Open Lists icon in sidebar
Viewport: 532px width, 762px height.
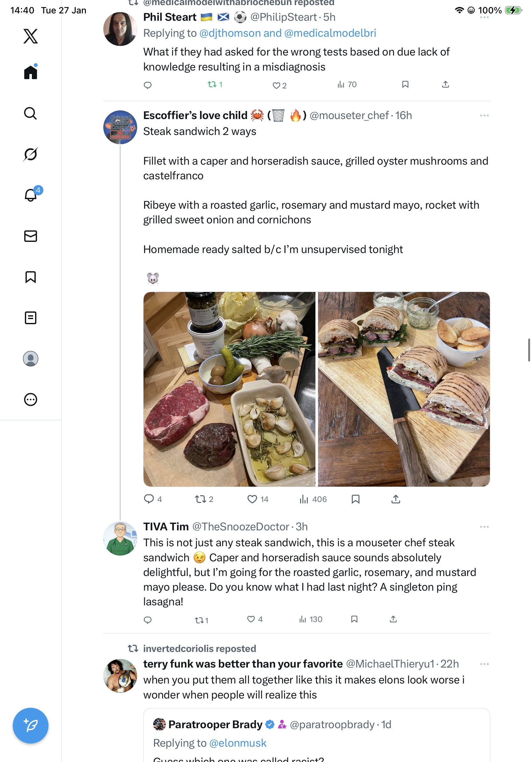coord(31,317)
